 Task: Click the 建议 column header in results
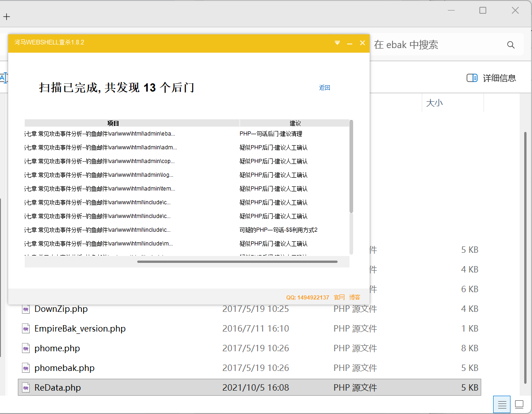point(295,123)
